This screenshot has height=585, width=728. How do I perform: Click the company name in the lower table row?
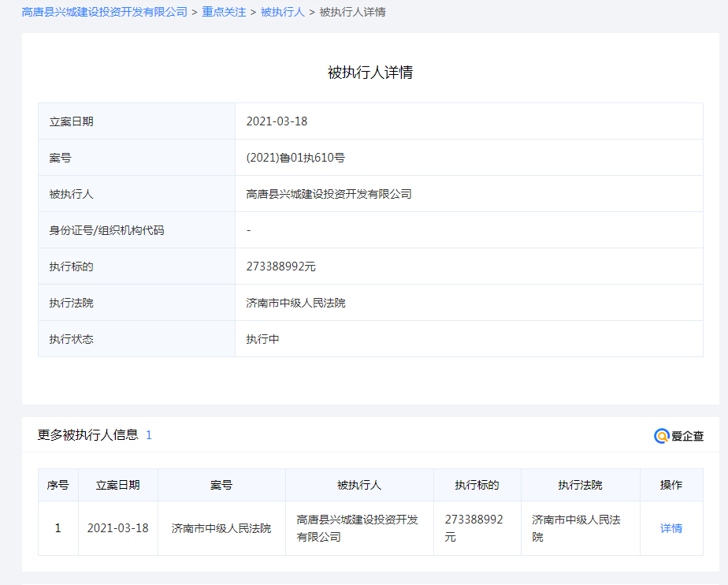pyautogui.click(x=358, y=528)
